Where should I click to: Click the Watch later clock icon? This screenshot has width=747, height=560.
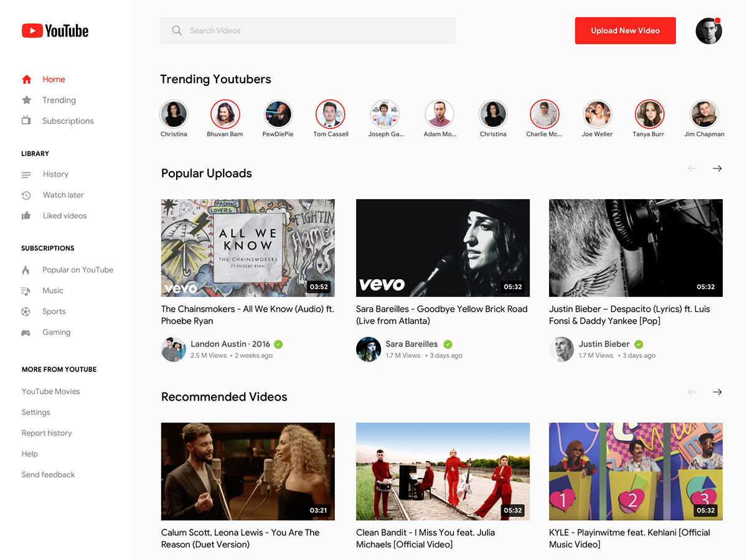pyautogui.click(x=26, y=195)
